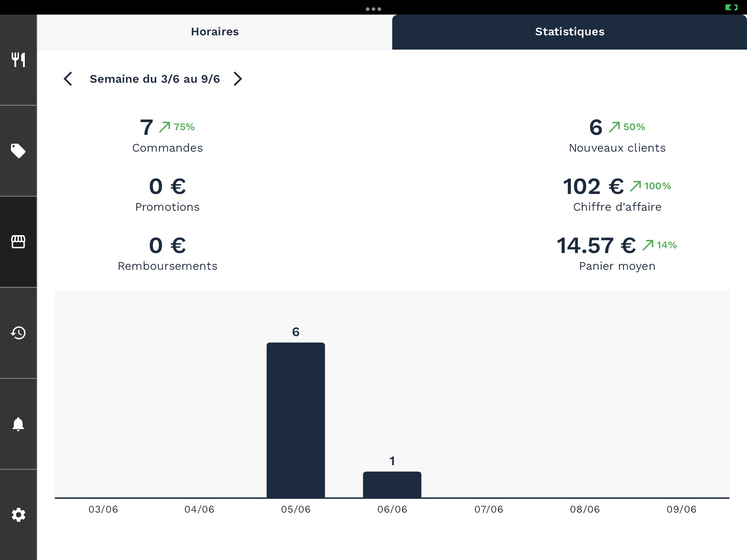This screenshot has width=747, height=560.
Task: Click the 75% increase indicator
Action: (177, 127)
